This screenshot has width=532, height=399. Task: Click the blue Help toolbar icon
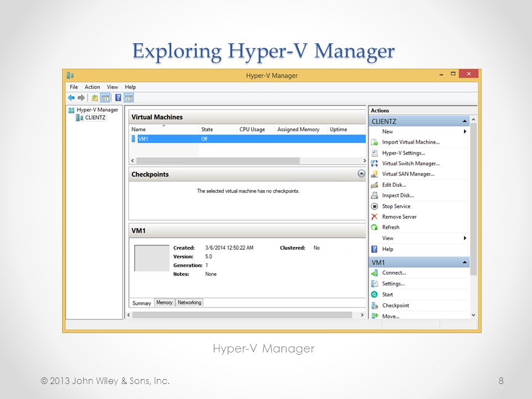[118, 98]
